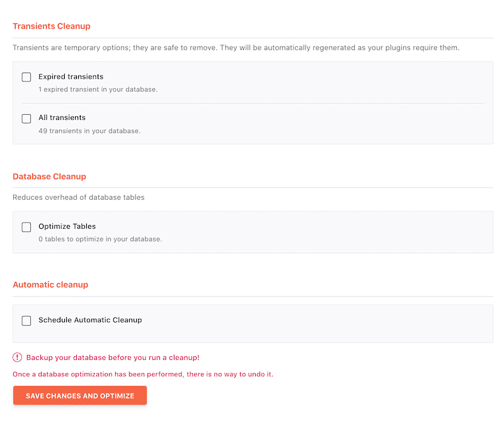
Task: Enable Schedule Automatic Cleanup
Action: pos(25,321)
